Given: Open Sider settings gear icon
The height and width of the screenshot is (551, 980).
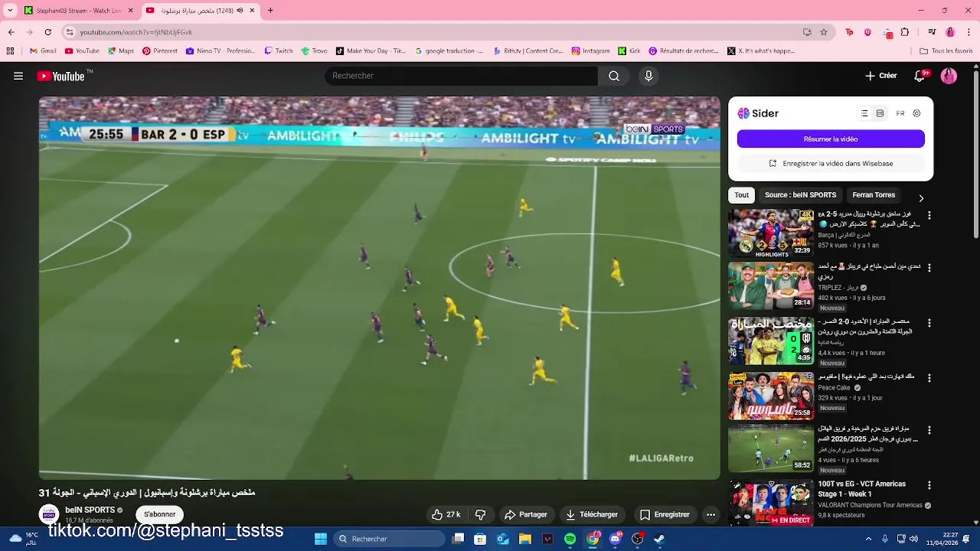Looking at the screenshot, I should tap(916, 113).
